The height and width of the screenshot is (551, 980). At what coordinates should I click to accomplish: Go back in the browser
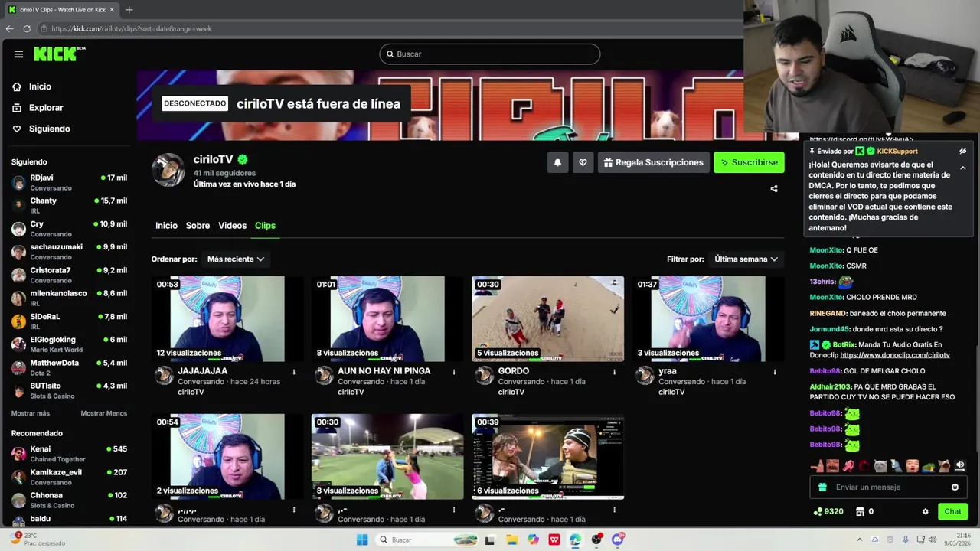click(x=9, y=28)
